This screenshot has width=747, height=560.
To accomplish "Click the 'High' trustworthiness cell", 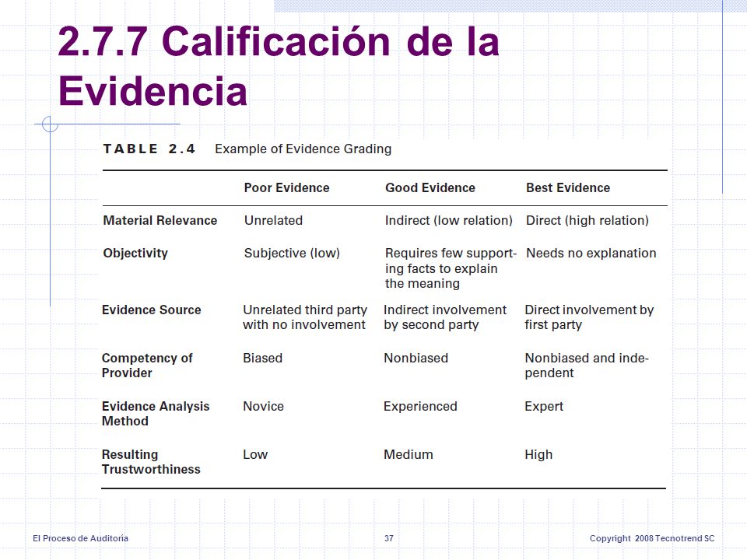I will pyautogui.click(x=538, y=454).
